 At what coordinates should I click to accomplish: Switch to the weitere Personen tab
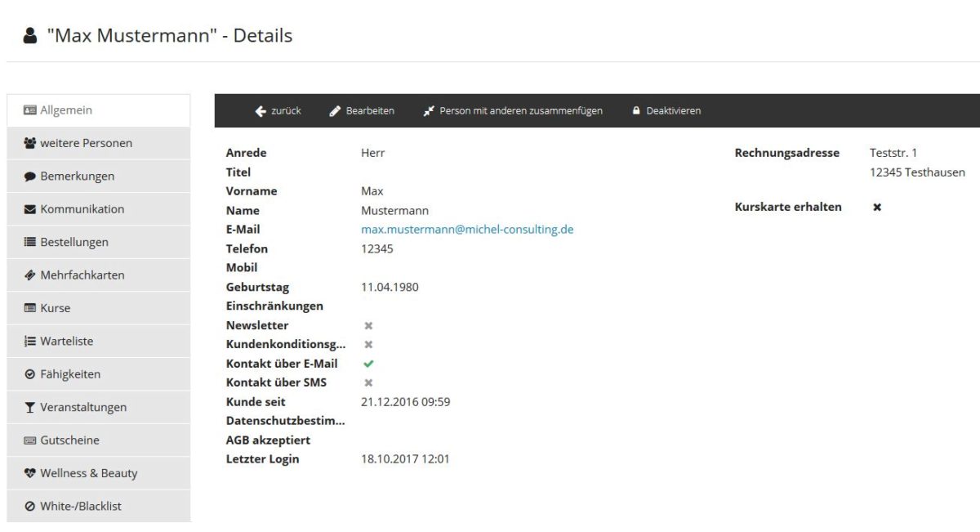(x=99, y=143)
